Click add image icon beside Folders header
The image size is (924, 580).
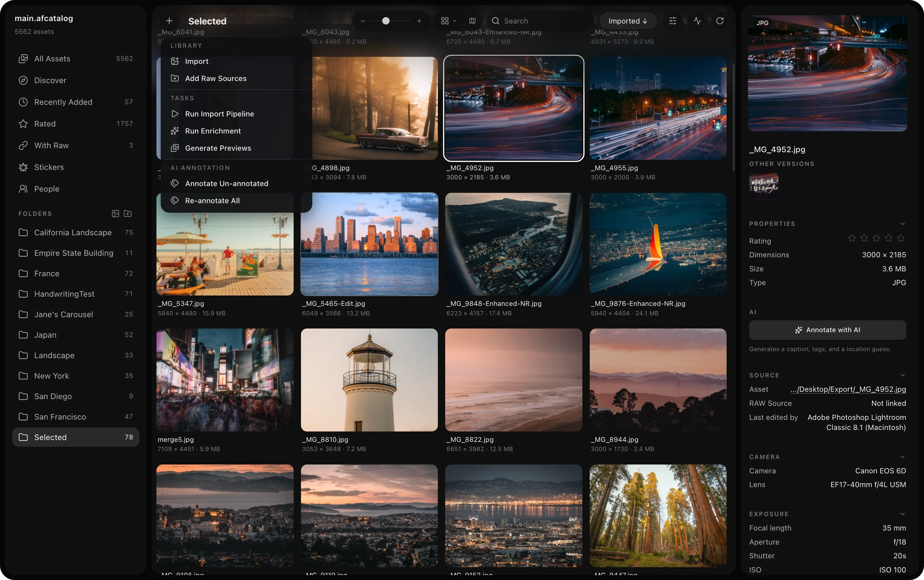pyautogui.click(x=116, y=214)
